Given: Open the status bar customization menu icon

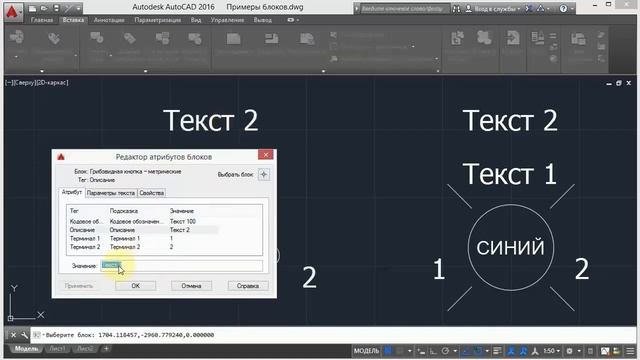Looking at the screenshot, I should pos(630,351).
